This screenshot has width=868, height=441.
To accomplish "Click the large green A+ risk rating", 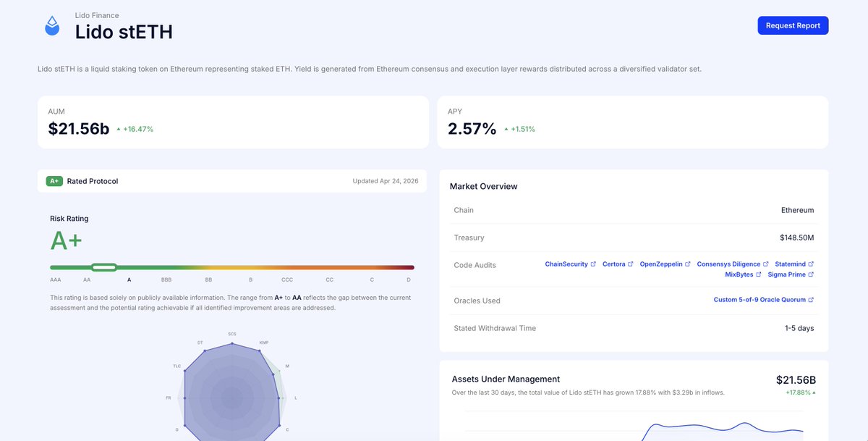I will (66, 240).
